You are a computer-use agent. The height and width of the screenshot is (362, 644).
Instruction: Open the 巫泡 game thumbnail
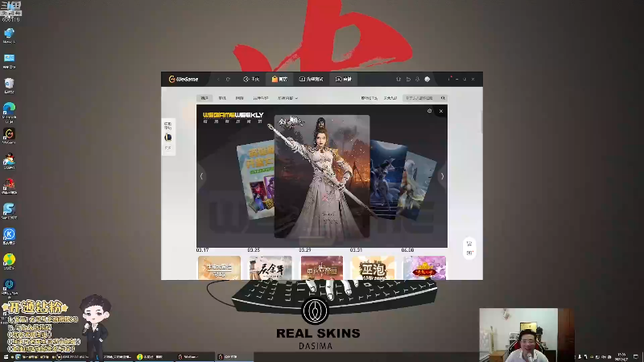373,268
